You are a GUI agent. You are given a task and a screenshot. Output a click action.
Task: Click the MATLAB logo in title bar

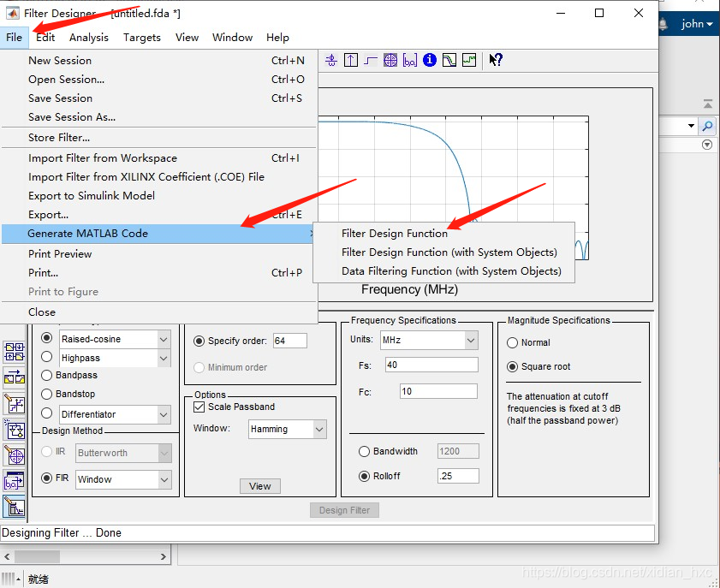[12, 13]
